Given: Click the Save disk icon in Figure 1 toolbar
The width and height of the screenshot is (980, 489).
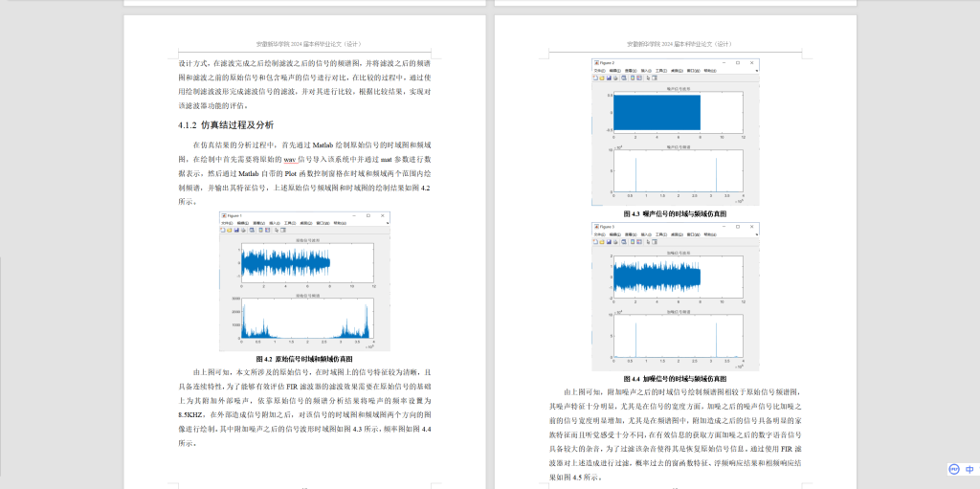Looking at the screenshot, I should click(236, 230).
